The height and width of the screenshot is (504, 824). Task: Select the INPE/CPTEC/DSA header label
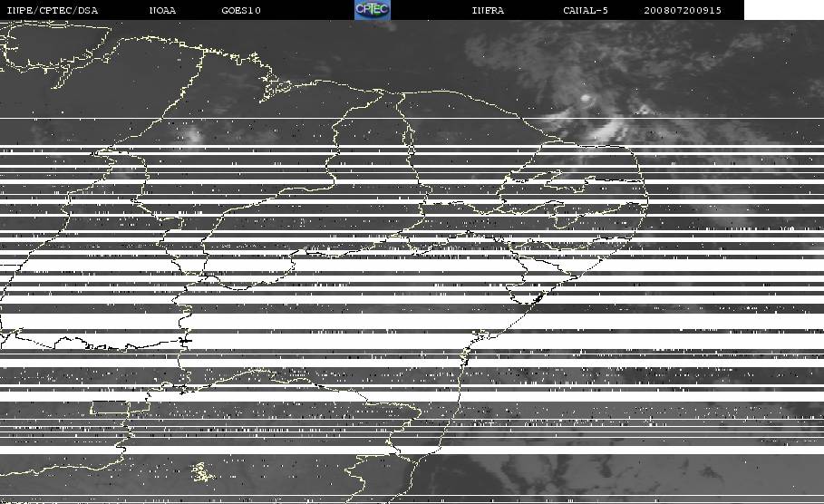coord(52,10)
